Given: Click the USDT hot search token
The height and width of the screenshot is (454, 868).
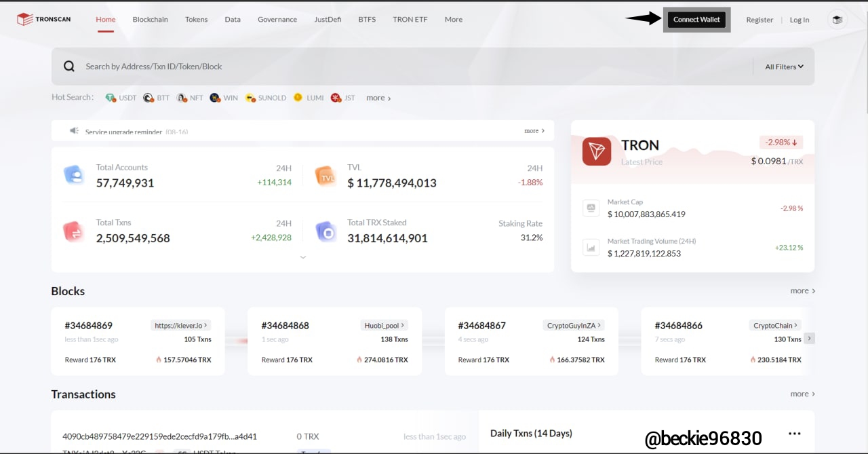Looking at the screenshot, I should tap(121, 98).
